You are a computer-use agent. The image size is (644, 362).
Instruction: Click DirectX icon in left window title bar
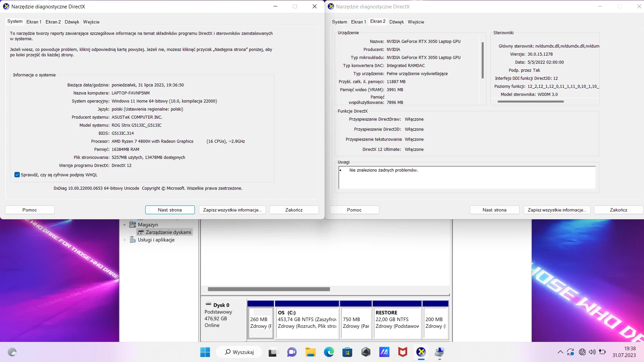click(x=6, y=6)
